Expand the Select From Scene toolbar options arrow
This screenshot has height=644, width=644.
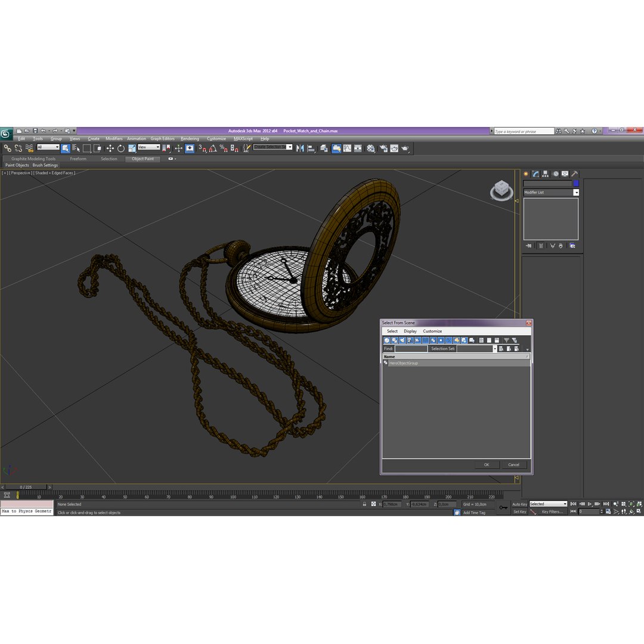[527, 349]
